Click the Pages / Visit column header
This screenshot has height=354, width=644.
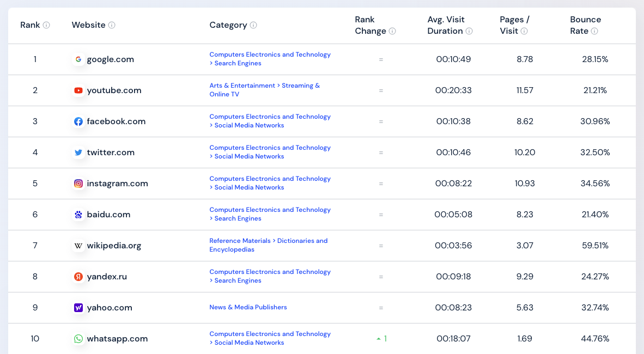(x=514, y=25)
